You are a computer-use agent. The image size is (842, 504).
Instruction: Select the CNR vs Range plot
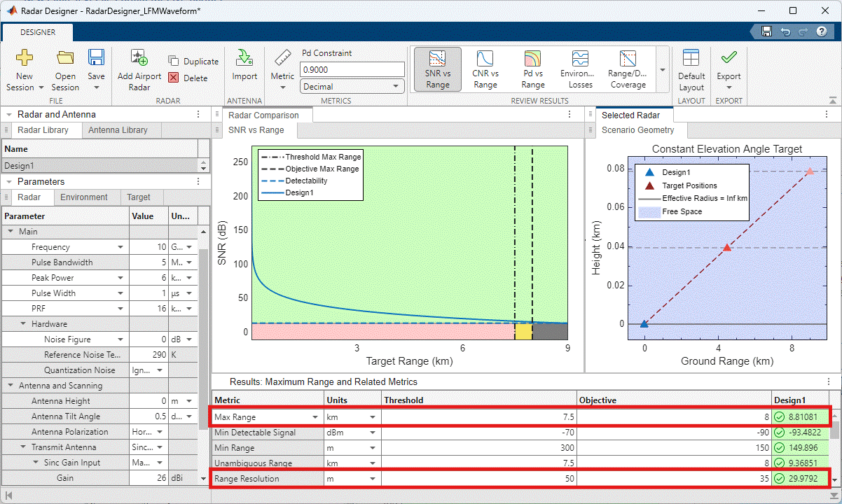click(485, 69)
